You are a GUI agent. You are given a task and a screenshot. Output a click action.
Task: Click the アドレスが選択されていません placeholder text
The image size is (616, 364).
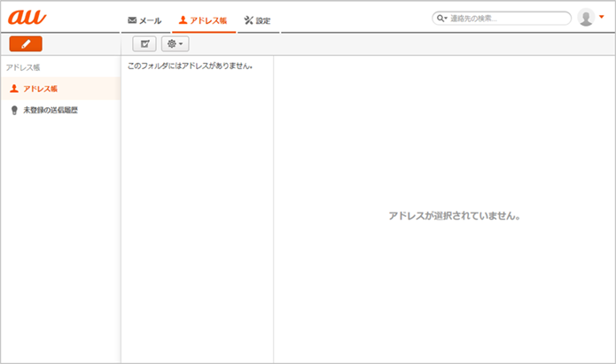coord(454,215)
